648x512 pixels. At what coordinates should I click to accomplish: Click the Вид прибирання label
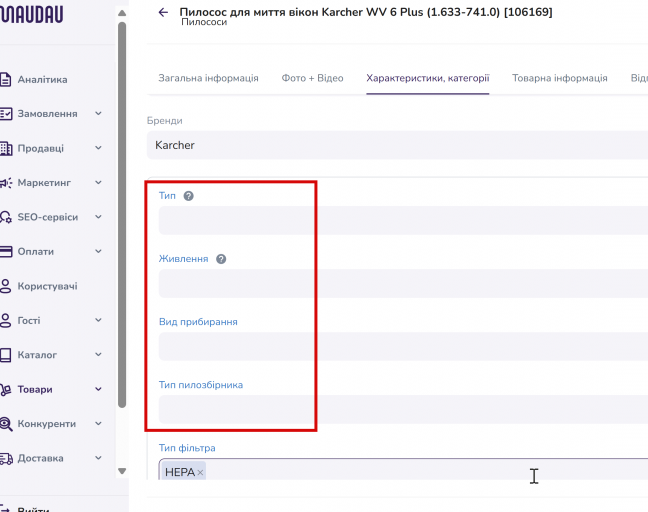coord(198,322)
